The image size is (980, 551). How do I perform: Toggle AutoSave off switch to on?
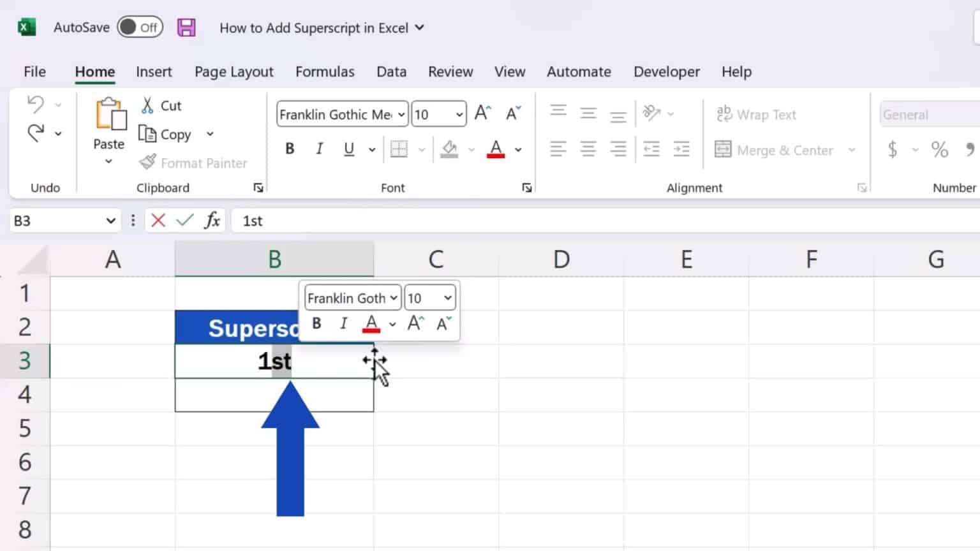(140, 27)
